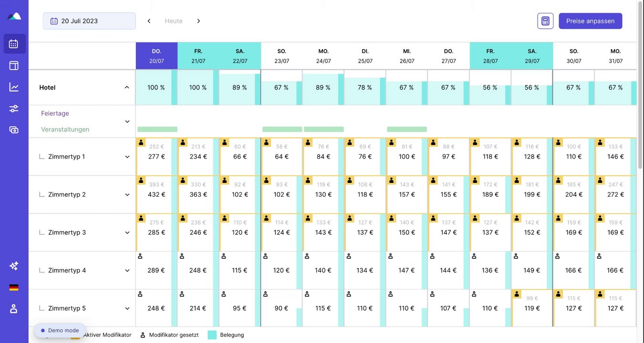Open the calendar view in sidebar
Image resolution: width=644 pixels, height=343 pixels.
coord(14,44)
